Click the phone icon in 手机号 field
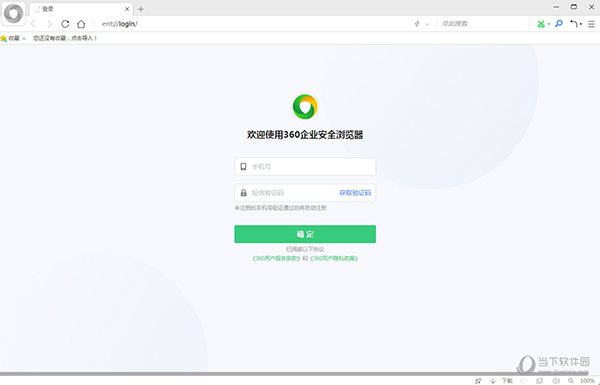 [243, 166]
